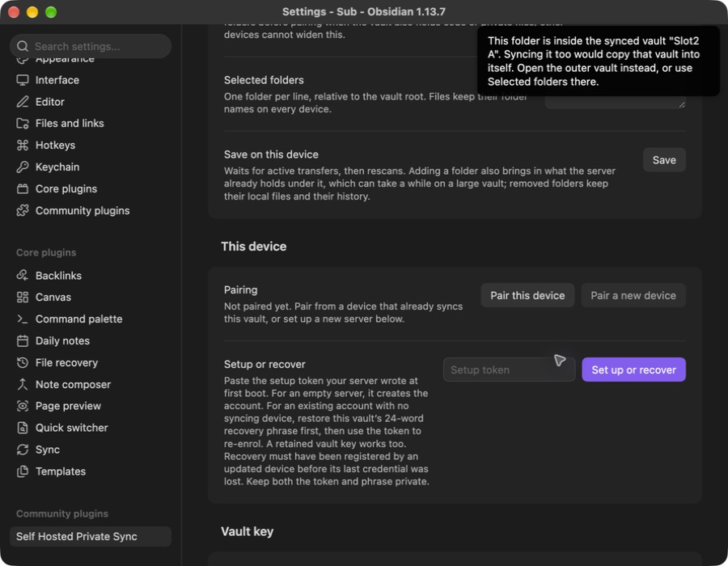Click the purple Set up or recover button
The height and width of the screenshot is (566, 728).
[633, 370]
